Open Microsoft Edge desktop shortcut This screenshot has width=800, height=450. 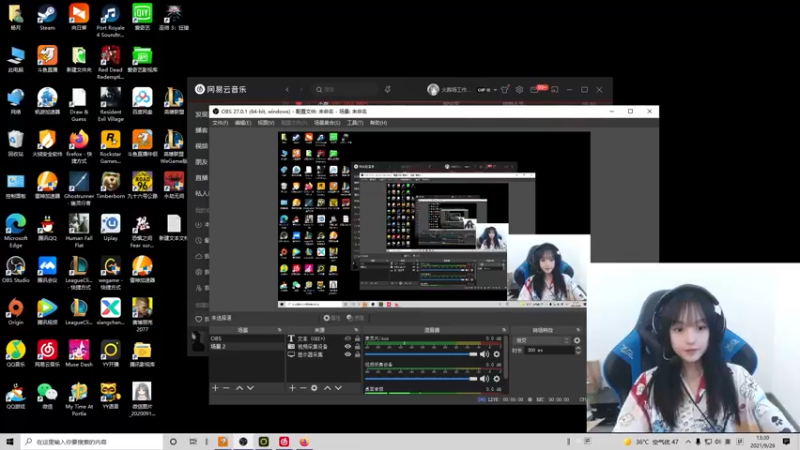(x=16, y=231)
